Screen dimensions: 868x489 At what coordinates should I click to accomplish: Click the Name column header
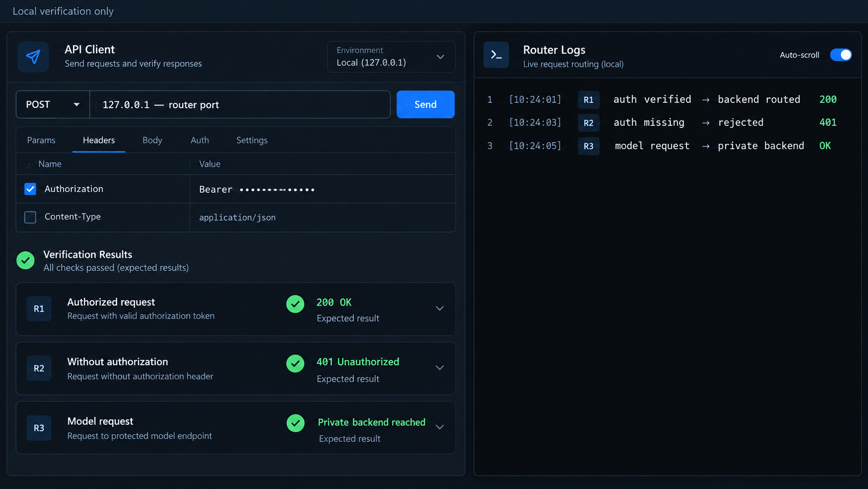(x=50, y=164)
